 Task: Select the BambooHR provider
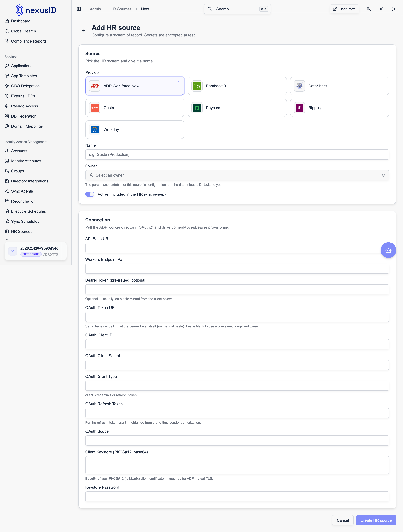pos(237,86)
